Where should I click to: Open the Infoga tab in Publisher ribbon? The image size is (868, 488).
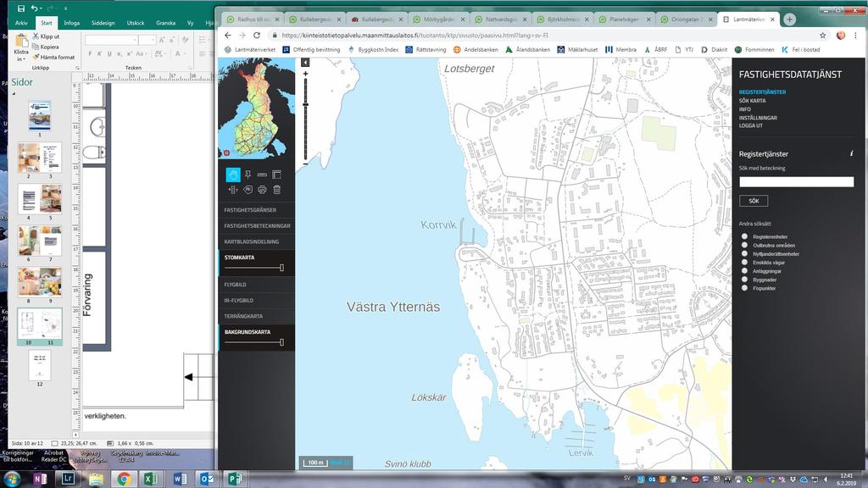71,23
